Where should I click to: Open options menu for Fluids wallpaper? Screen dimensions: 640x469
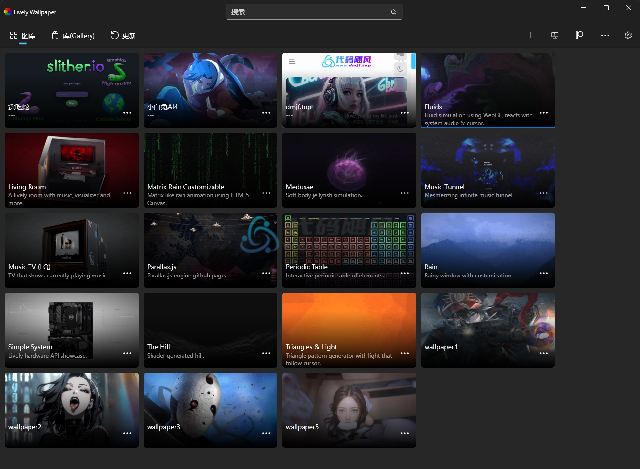tap(544, 113)
